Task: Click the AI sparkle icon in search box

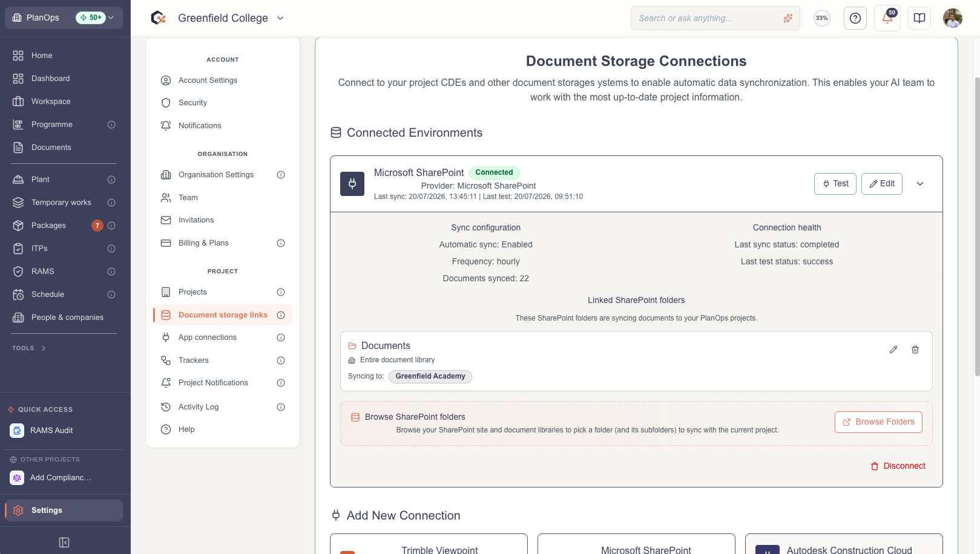Action: [x=788, y=18]
